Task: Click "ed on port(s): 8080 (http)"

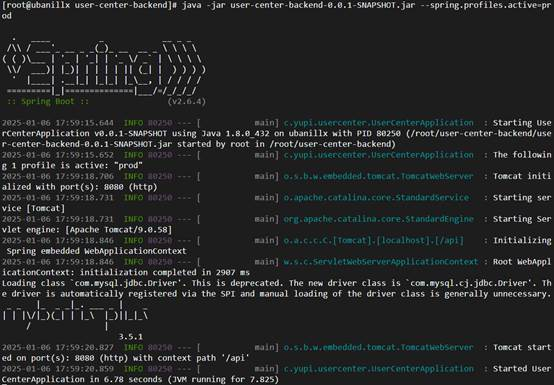Action: tap(65, 358)
